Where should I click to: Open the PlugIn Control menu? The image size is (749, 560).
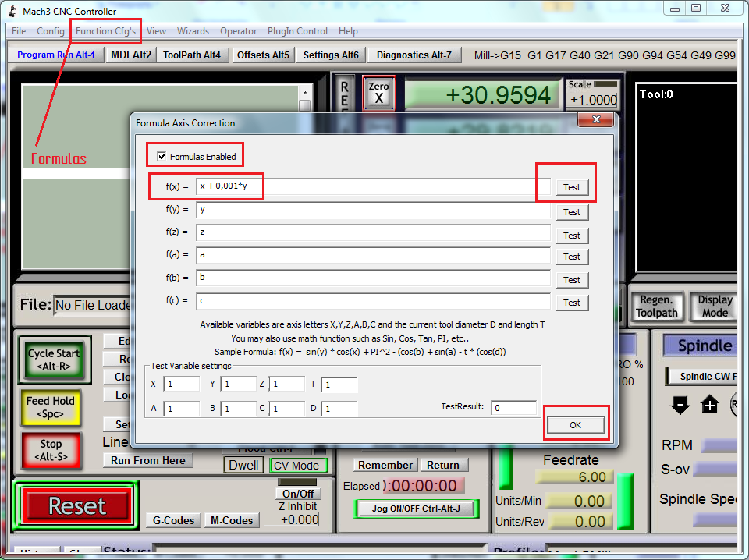point(297,31)
